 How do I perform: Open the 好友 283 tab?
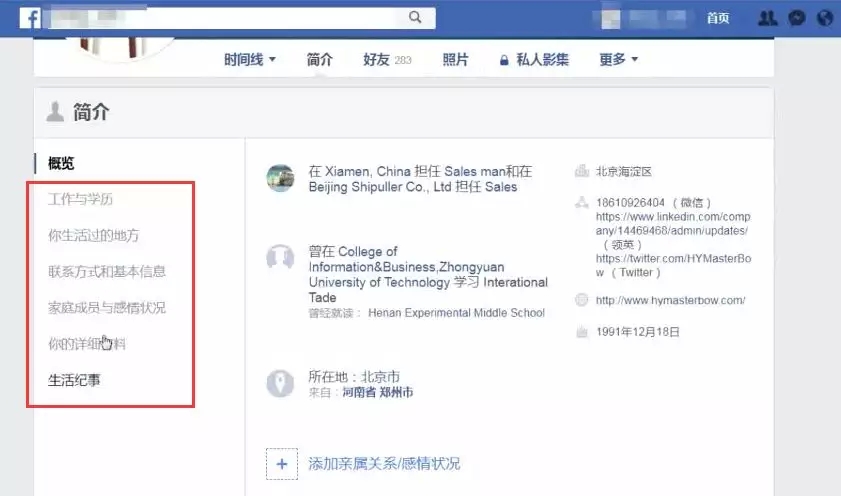(x=387, y=60)
